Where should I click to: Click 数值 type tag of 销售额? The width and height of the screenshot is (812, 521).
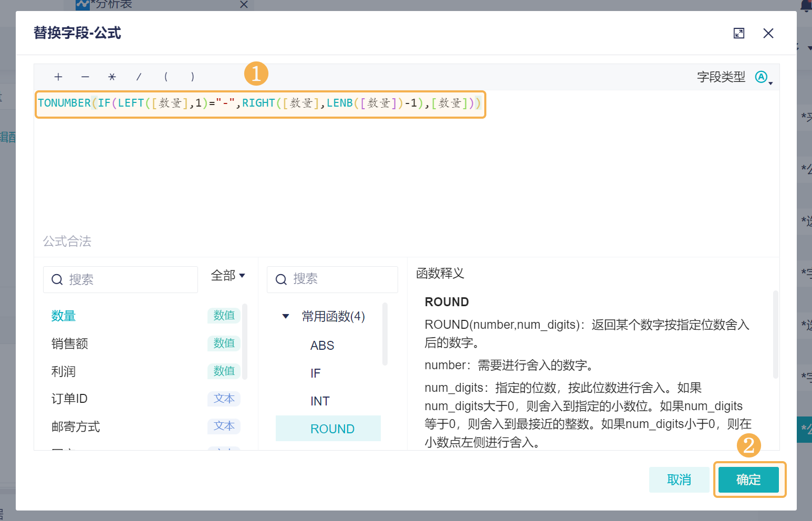[x=224, y=343]
